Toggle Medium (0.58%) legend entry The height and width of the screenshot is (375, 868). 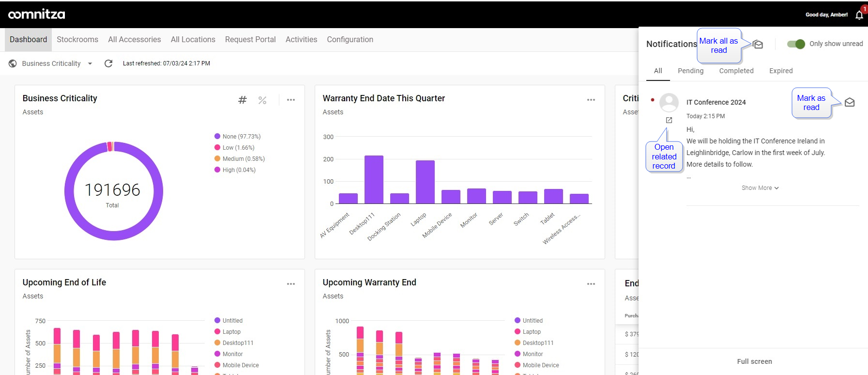coord(240,159)
